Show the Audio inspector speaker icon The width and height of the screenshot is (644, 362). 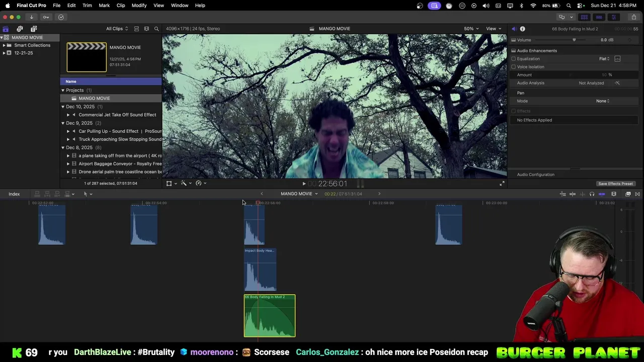(514, 29)
